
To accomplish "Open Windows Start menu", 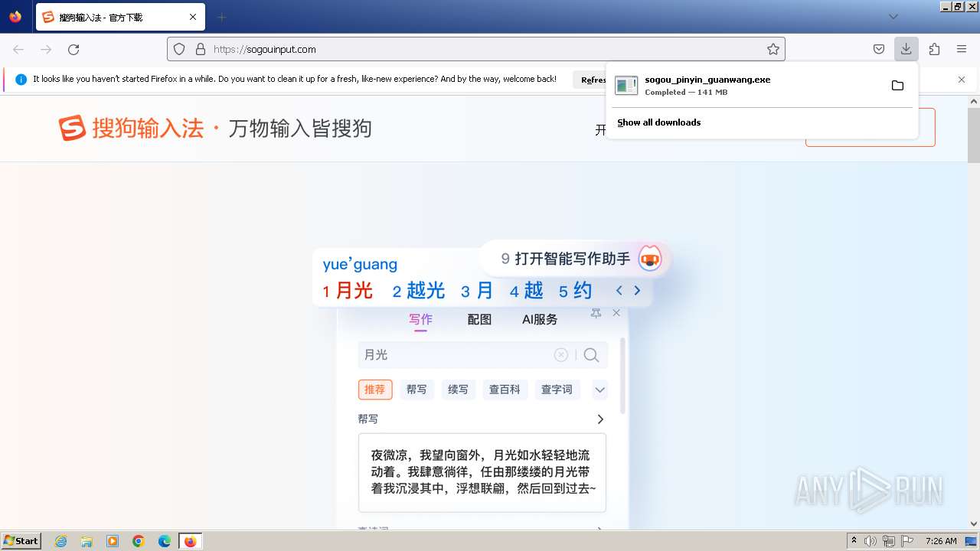I will (x=21, y=540).
